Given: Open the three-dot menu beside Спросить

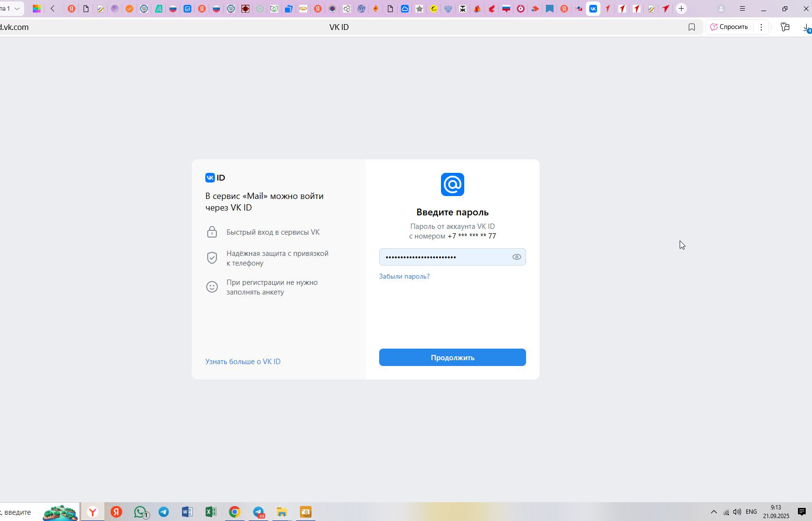Looking at the screenshot, I should (761, 27).
